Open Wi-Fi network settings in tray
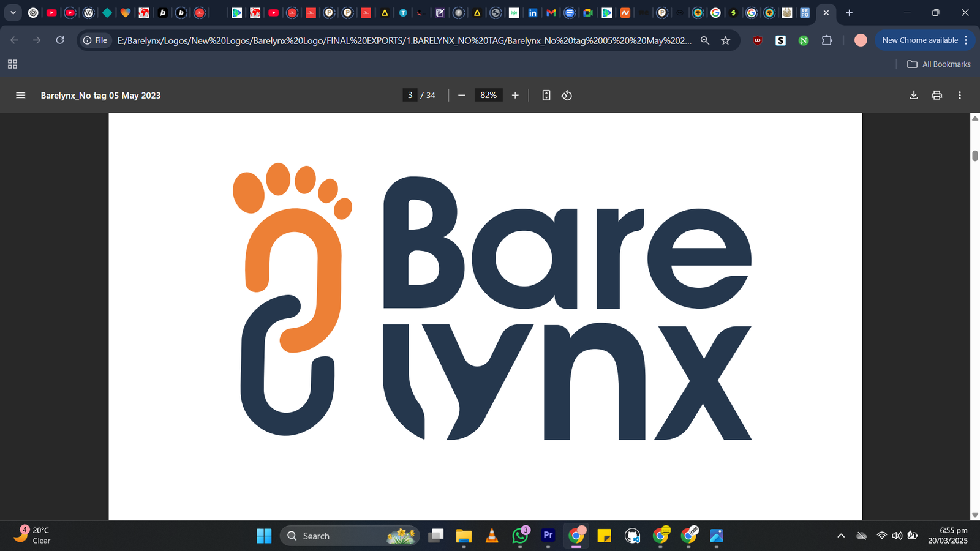The width and height of the screenshot is (980, 551). pyautogui.click(x=882, y=536)
